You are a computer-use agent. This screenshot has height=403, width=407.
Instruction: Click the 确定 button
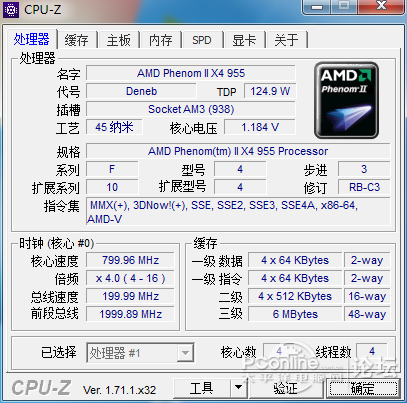(363, 388)
